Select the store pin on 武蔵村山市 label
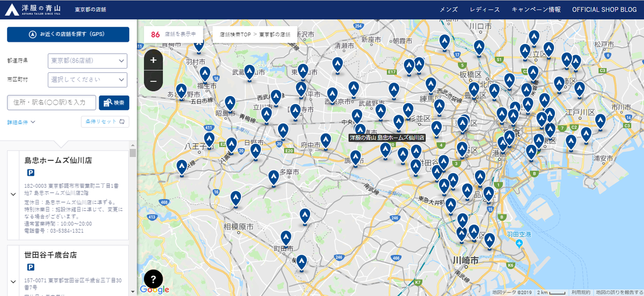This screenshot has width=644, height=296. click(250, 73)
